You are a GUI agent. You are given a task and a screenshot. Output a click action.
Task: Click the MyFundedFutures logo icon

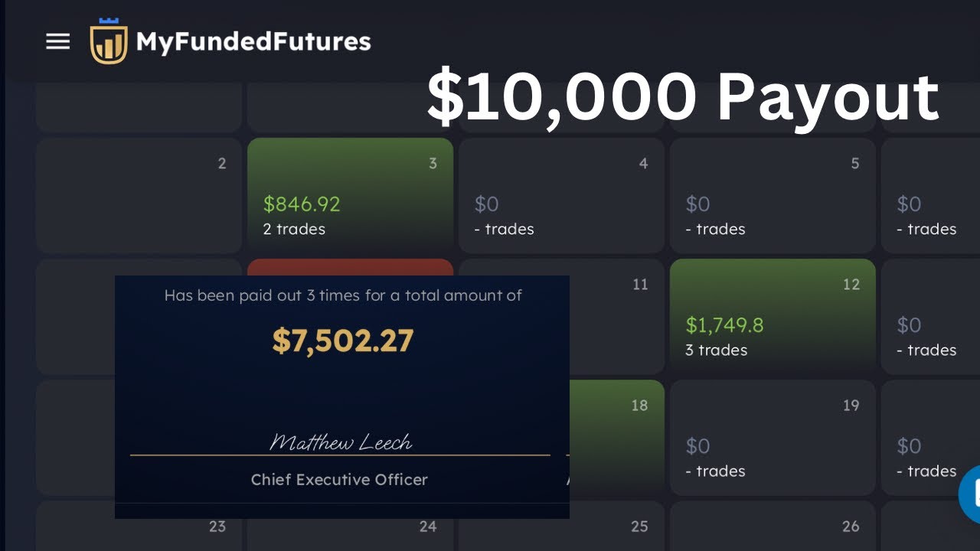tap(108, 42)
